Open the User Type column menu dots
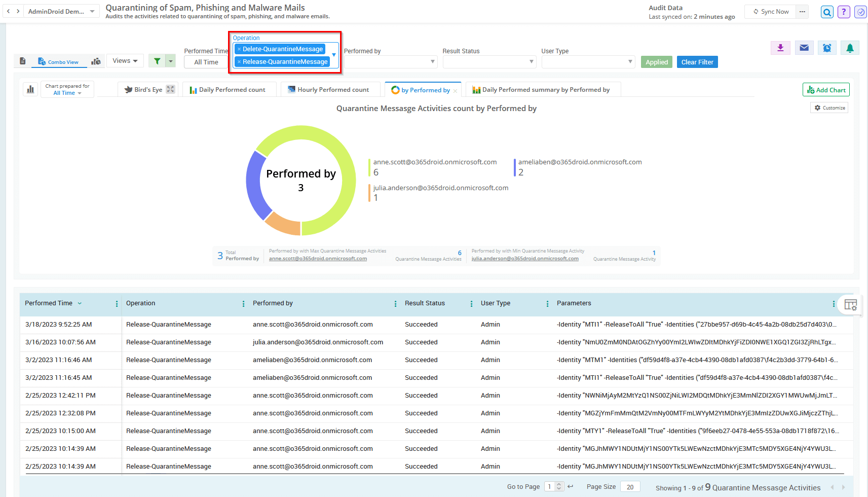The height and width of the screenshot is (497, 868). pyautogui.click(x=547, y=304)
